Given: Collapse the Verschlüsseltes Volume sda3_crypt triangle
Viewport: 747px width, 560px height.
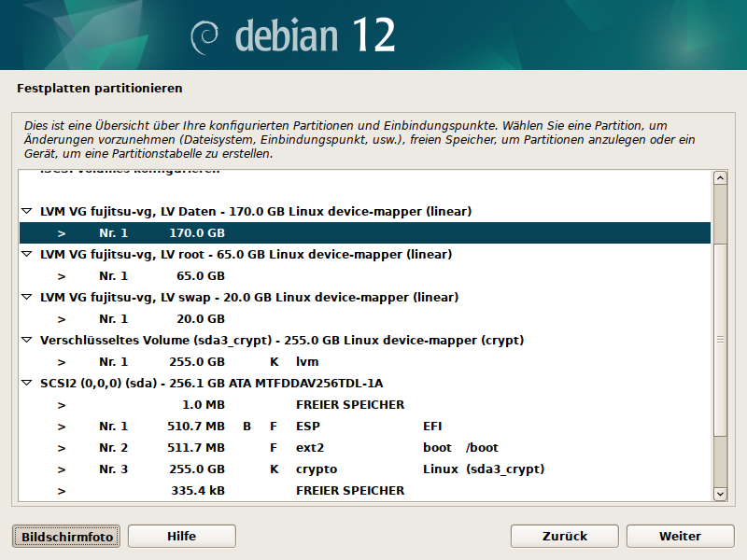Looking at the screenshot, I should coord(26,341).
